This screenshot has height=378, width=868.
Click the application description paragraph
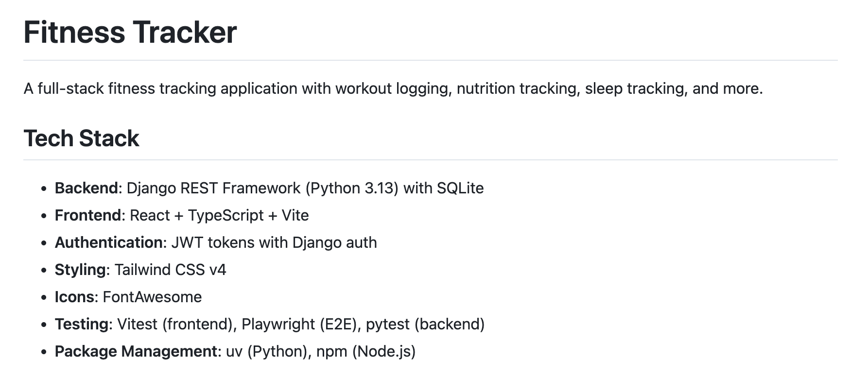(x=393, y=89)
